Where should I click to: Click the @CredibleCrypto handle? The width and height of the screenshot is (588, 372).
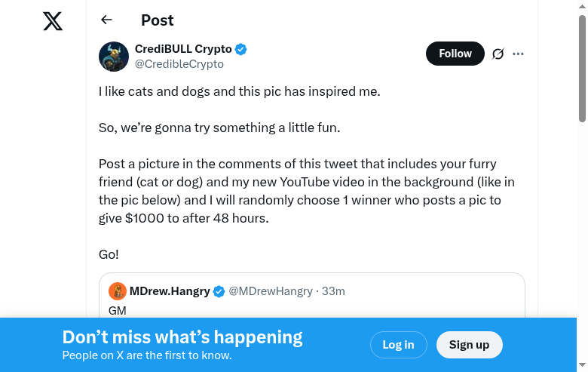179,64
